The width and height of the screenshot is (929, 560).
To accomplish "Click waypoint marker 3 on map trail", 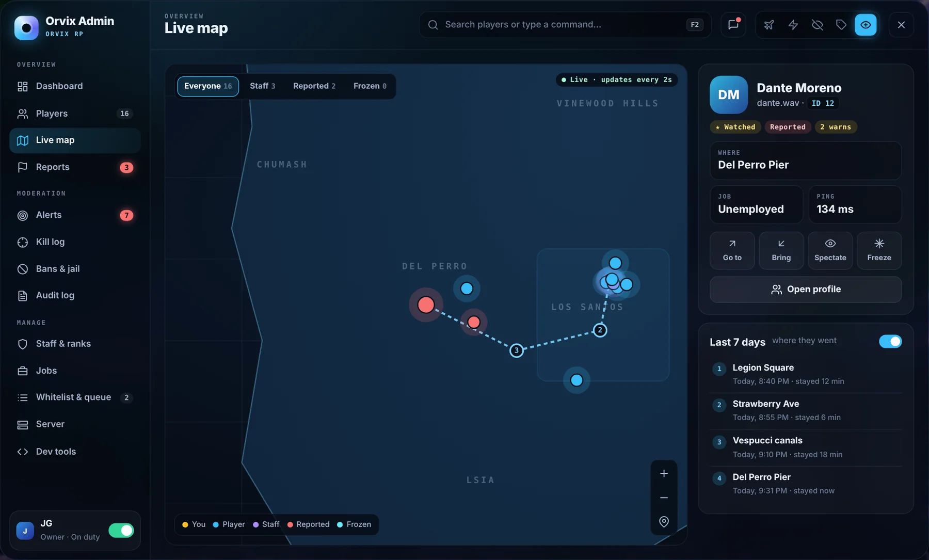I will pyautogui.click(x=516, y=350).
